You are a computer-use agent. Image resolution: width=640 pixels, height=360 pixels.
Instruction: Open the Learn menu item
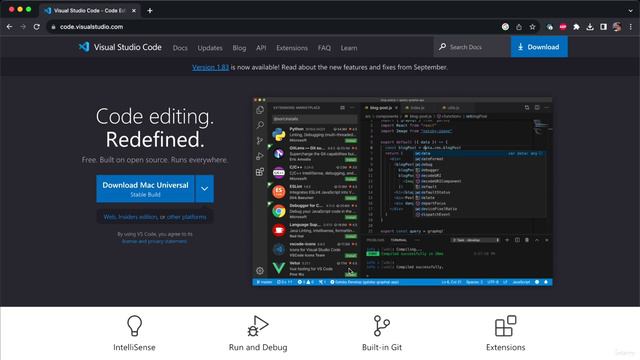coord(349,48)
